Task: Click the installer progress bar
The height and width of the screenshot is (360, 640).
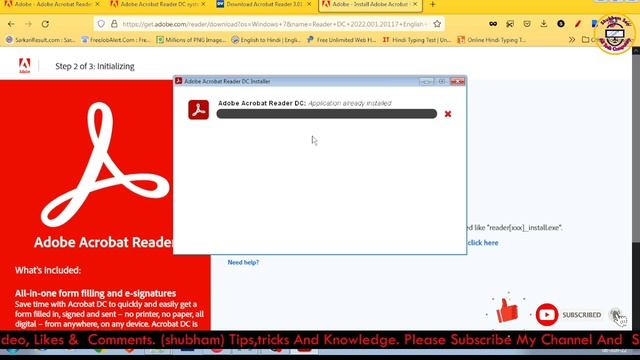Action: (327, 114)
